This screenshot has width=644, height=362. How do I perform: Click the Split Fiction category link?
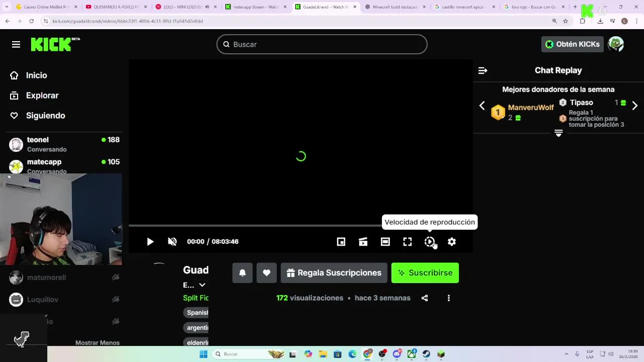coord(196,298)
